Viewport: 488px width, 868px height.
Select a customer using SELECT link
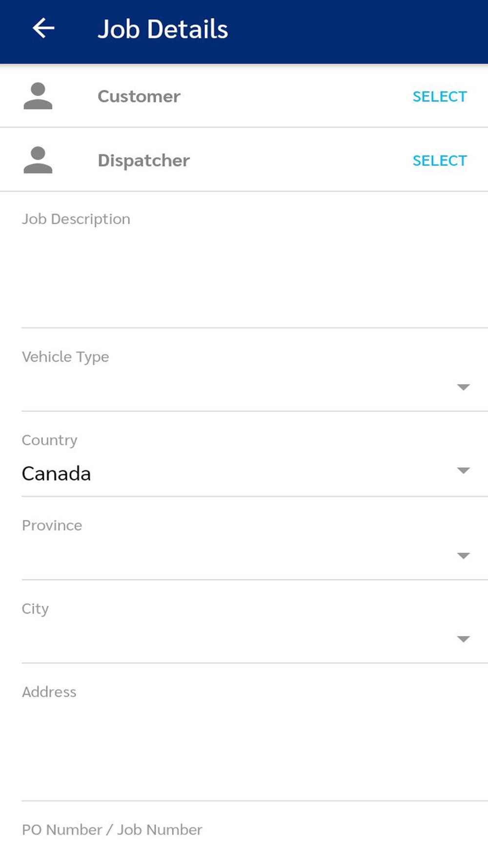pyautogui.click(x=440, y=97)
